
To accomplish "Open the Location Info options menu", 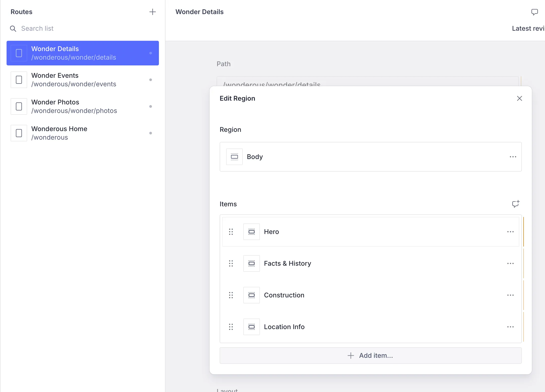I will pos(510,327).
